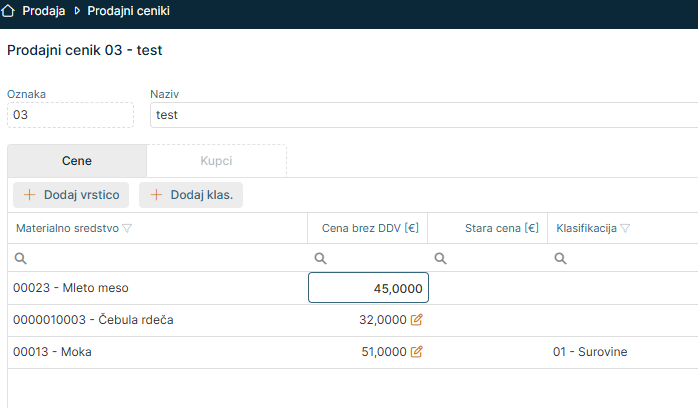Switch to the Kupci tab

(x=216, y=161)
